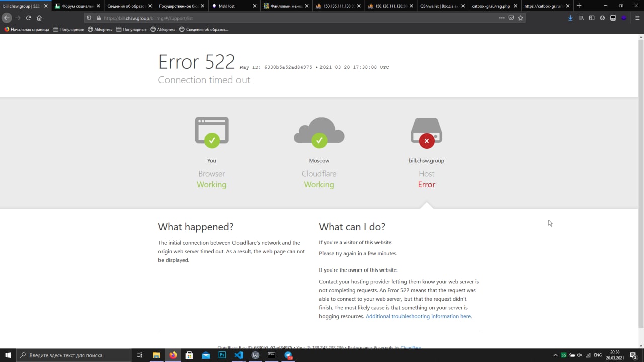644x362 pixels.
Task: Open the taskbar clock and calendar
Action: (x=615, y=355)
